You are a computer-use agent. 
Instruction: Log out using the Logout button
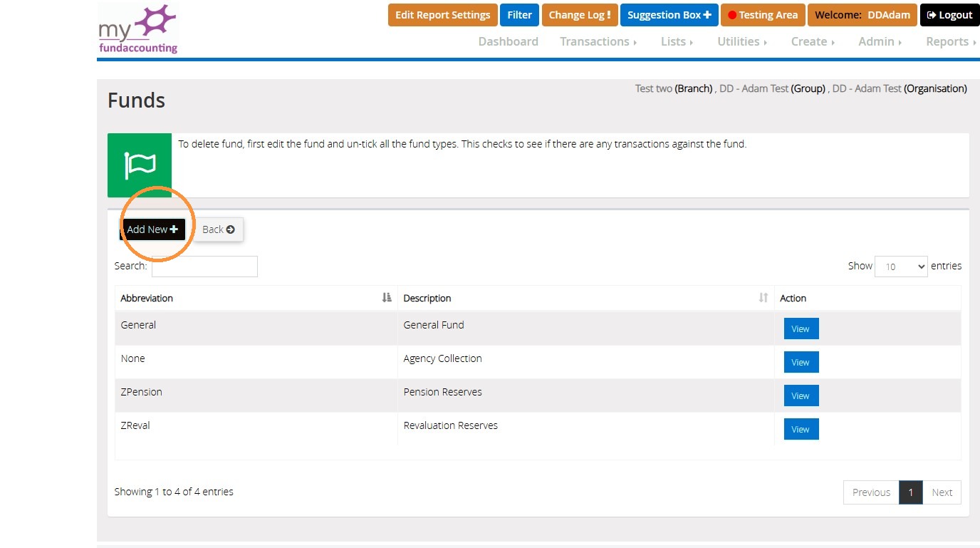pos(949,15)
